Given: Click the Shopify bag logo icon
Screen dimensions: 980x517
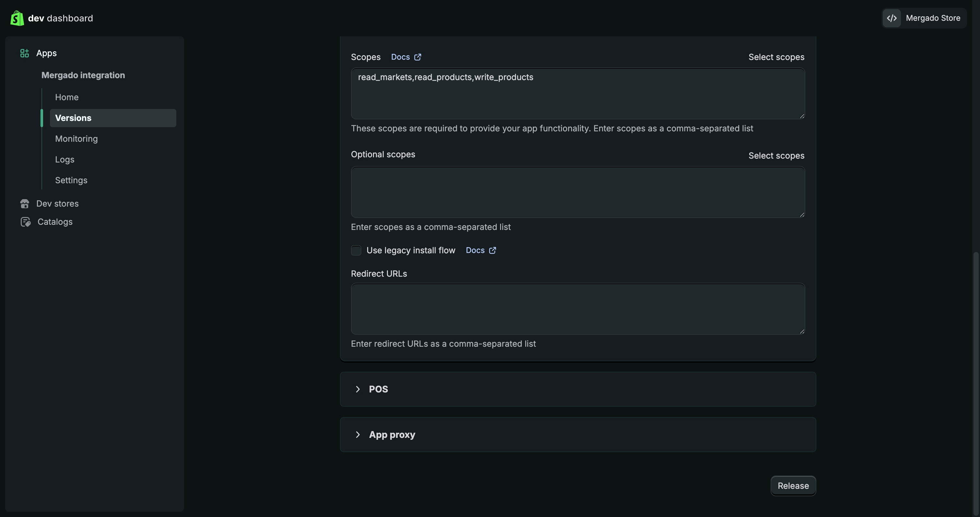Looking at the screenshot, I should [17, 18].
